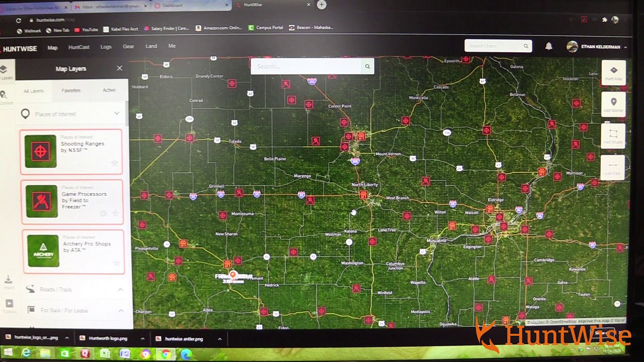Show info for Game Processors layer
Screen dimensions: 644x362
(104, 213)
